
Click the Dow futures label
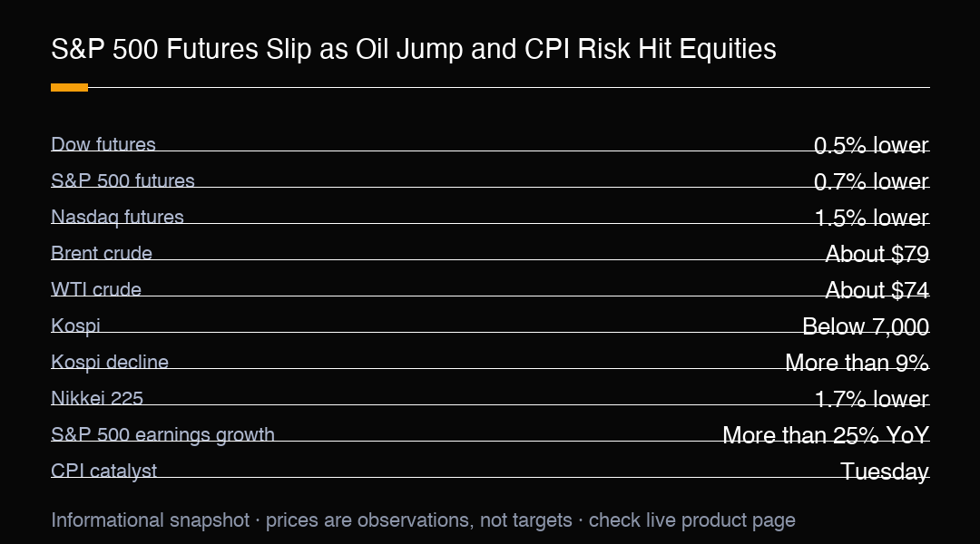pos(103,144)
